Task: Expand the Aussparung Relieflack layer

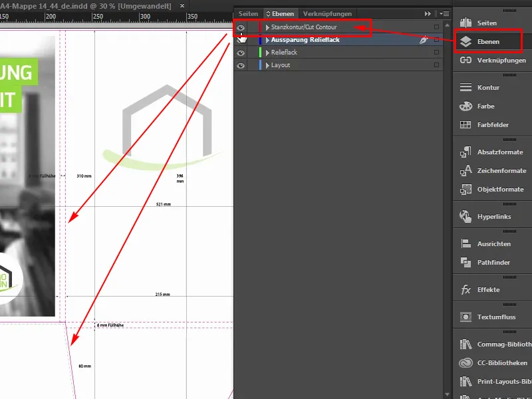Action: coord(267,40)
